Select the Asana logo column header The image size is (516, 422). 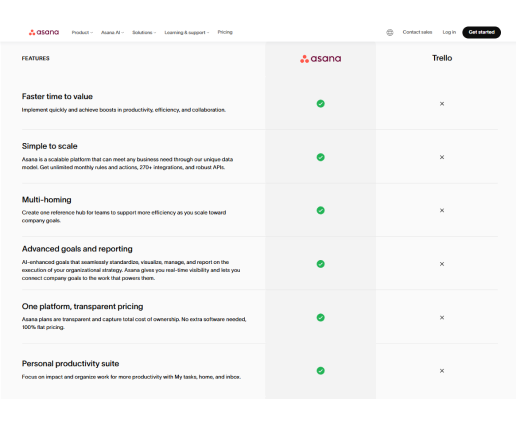pyautogui.click(x=320, y=59)
